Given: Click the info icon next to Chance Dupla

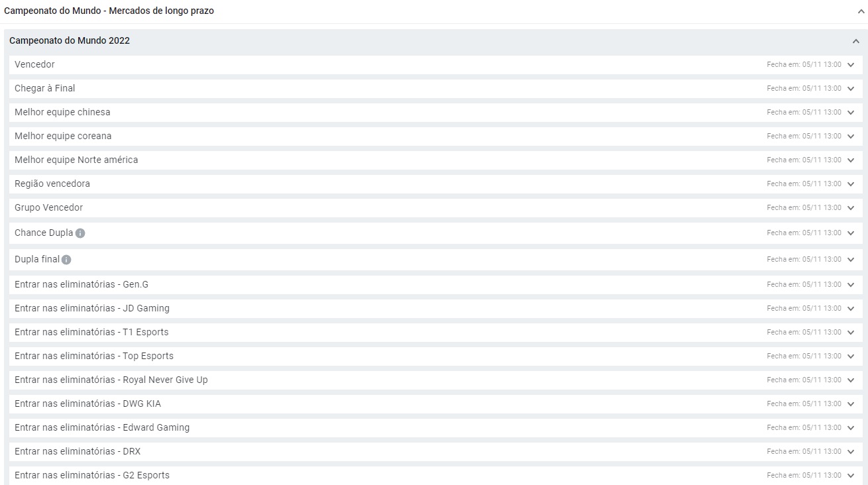Looking at the screenshot, I should (80, 233).
